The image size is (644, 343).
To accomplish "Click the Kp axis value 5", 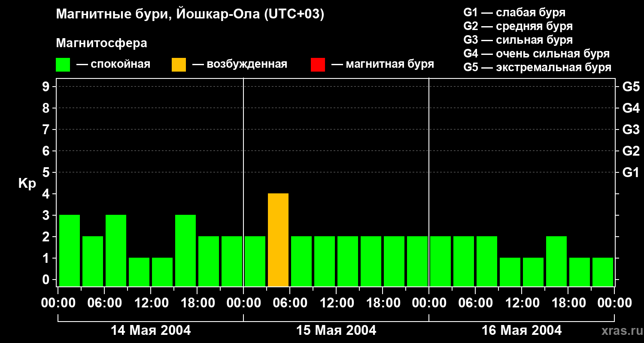I will click(x=47, y=172).
